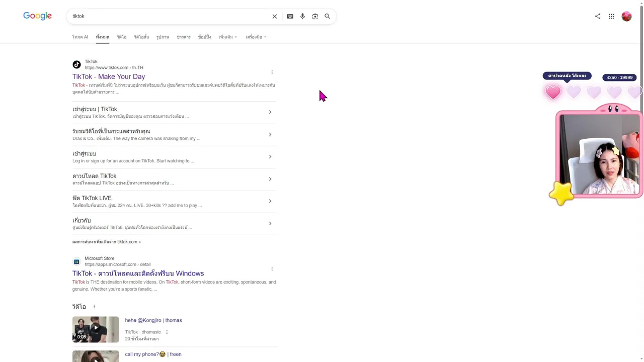Switch to the รูปภาพ tab
Screen dimensions: 644x362
click(163, 37)
